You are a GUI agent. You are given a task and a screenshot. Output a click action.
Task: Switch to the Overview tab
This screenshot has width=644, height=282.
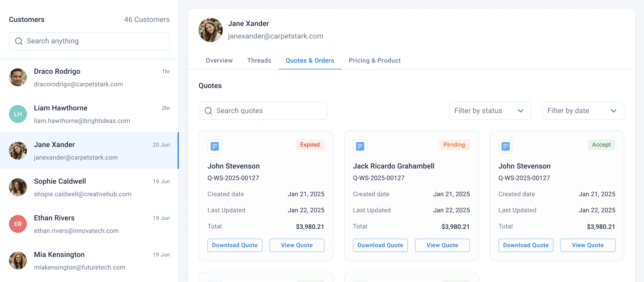(x=219, y=60)
